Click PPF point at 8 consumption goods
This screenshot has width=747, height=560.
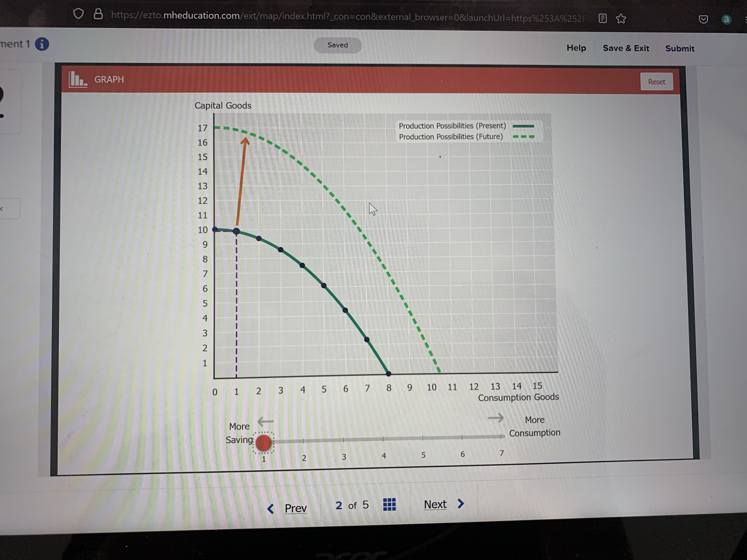388,374
